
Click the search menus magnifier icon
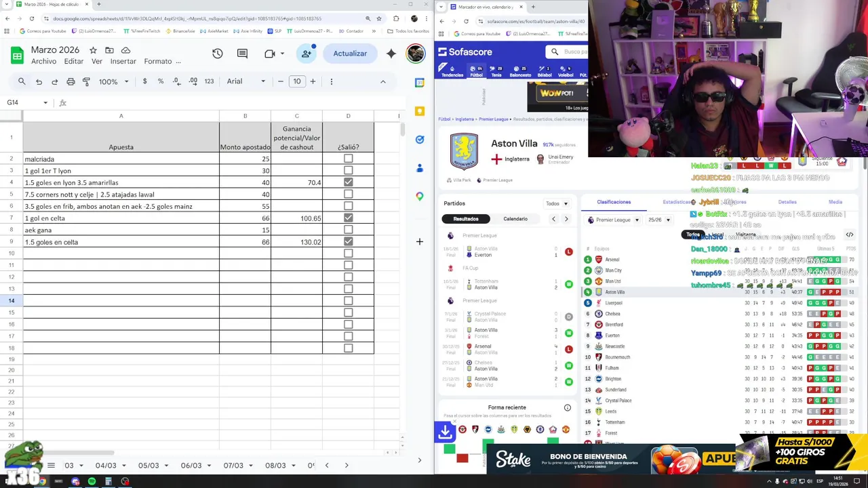click(22, 81)
